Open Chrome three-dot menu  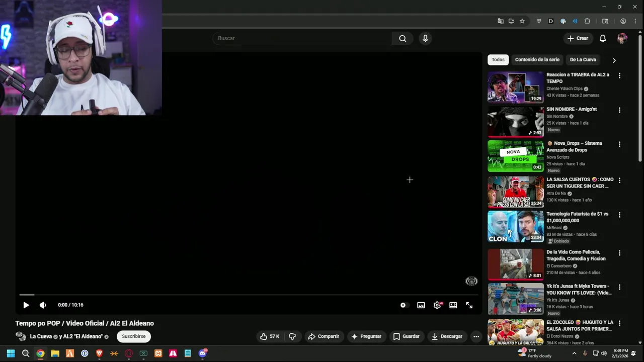click(x=635, y=21)
